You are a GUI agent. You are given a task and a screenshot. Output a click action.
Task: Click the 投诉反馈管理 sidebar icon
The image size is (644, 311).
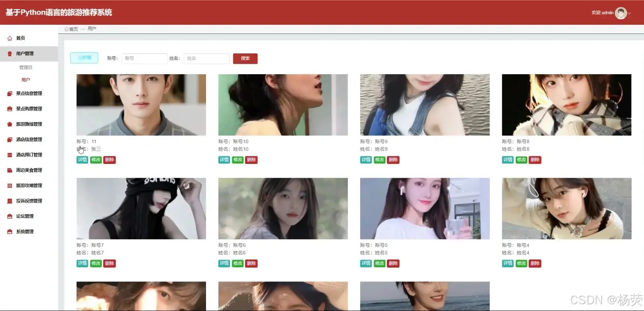10,201
